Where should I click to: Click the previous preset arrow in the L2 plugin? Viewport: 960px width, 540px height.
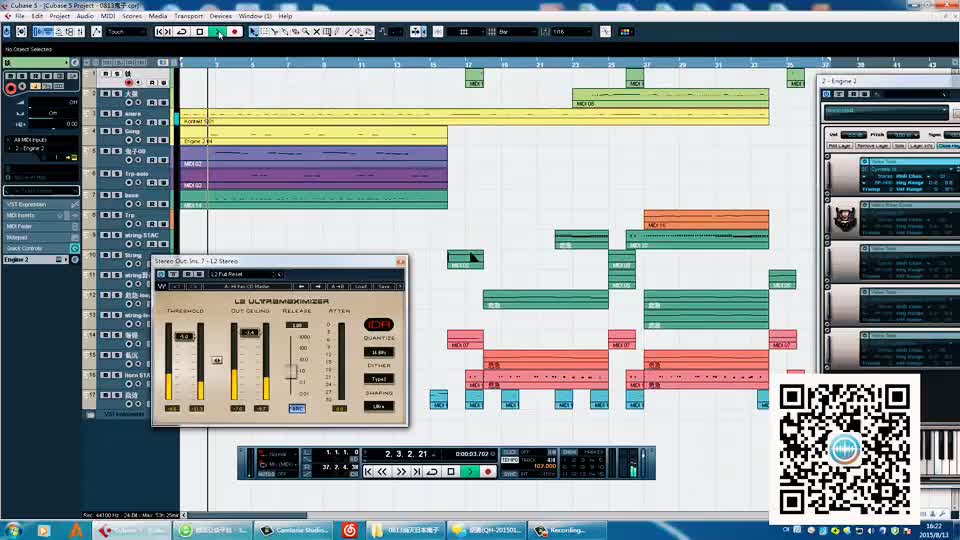(301, 287)
